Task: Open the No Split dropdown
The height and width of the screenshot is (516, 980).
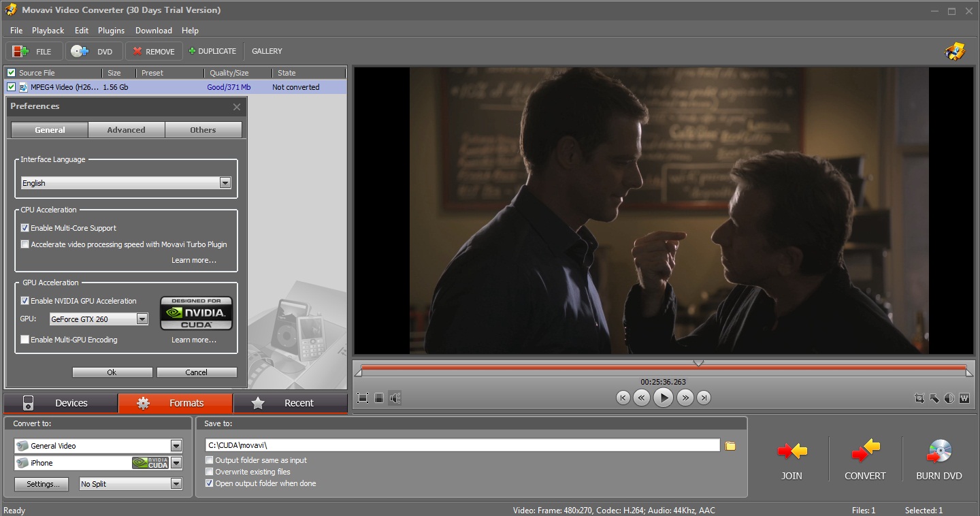Action: pos(176,484)
